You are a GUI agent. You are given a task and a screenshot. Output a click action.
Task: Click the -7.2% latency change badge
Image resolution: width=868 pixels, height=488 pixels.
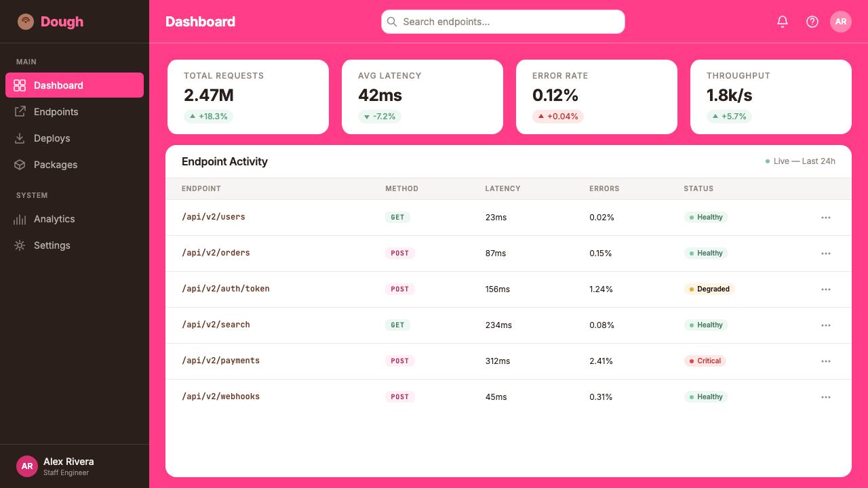click(x=380, y=117)
